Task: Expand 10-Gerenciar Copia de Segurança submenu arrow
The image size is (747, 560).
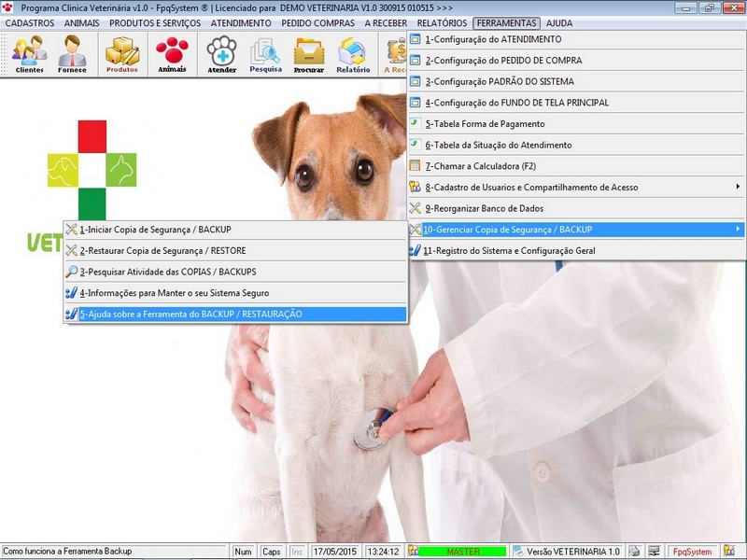Action: [x=738, y=229]
